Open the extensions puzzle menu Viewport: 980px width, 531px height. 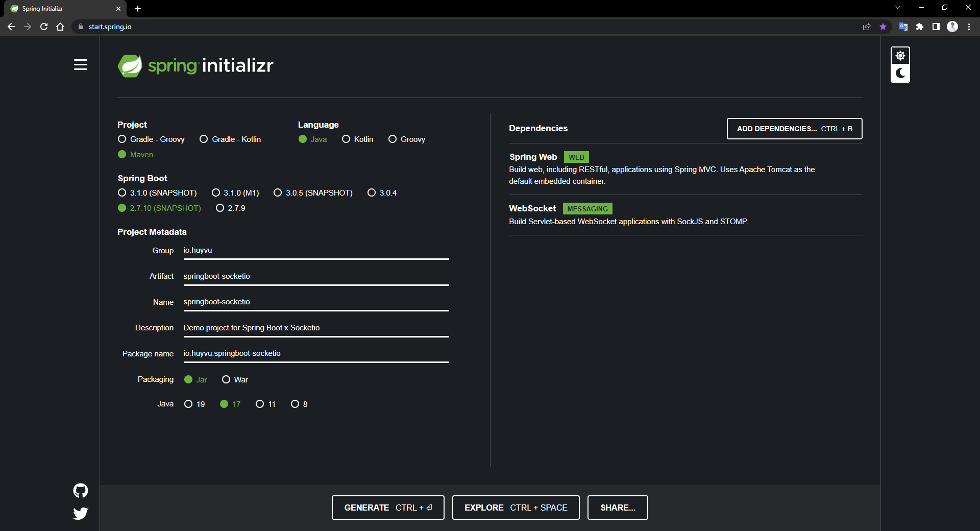point(920,27)
